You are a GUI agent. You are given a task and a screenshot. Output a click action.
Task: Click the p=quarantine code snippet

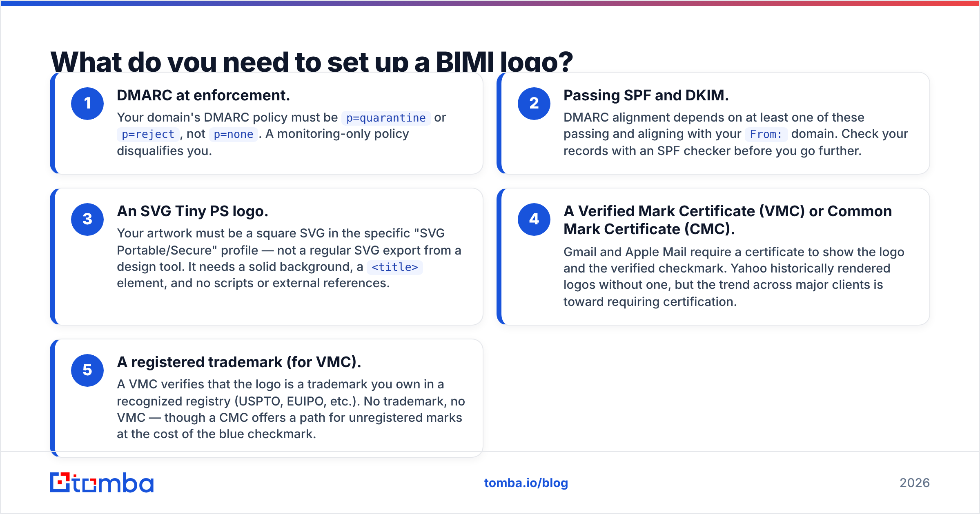386,118
